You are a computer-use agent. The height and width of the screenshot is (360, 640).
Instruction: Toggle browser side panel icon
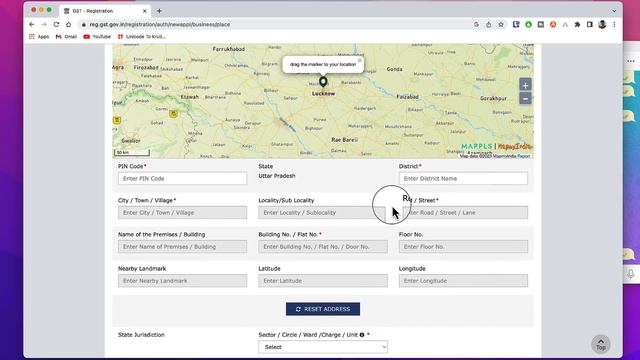pyautogui.click(x=589, y=24)
